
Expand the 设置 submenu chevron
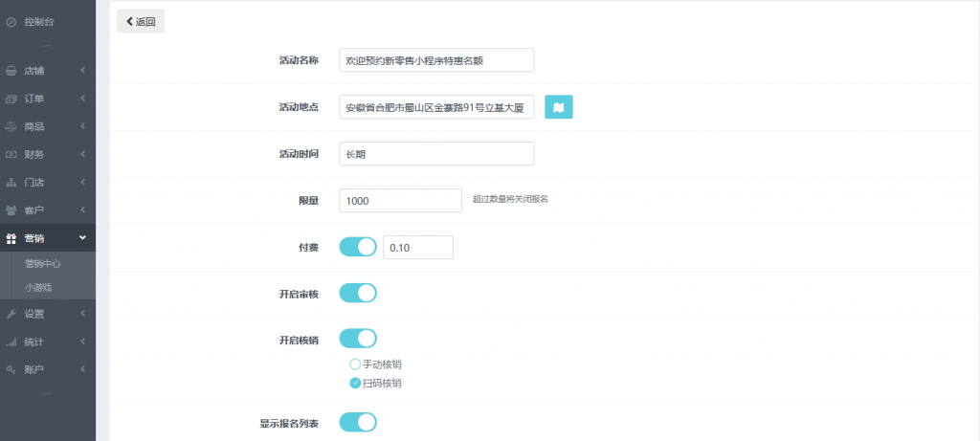tap(83, 314)
